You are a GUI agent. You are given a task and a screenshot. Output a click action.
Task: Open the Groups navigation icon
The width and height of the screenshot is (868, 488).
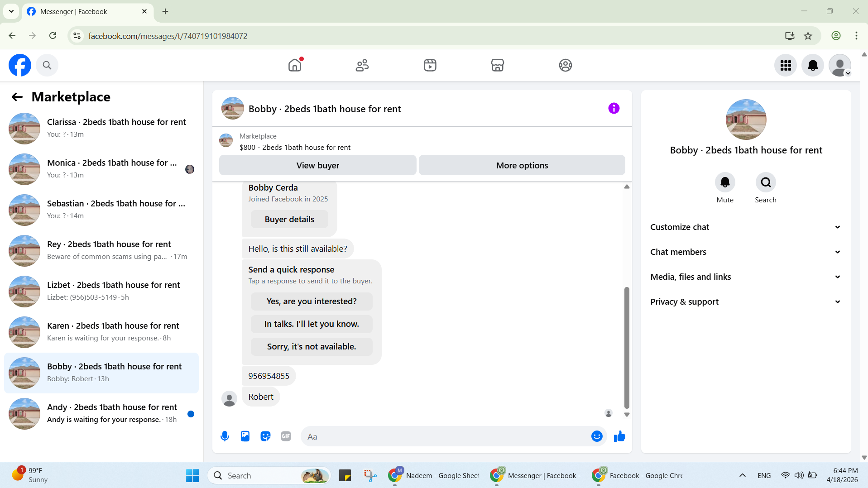point(566,65)
